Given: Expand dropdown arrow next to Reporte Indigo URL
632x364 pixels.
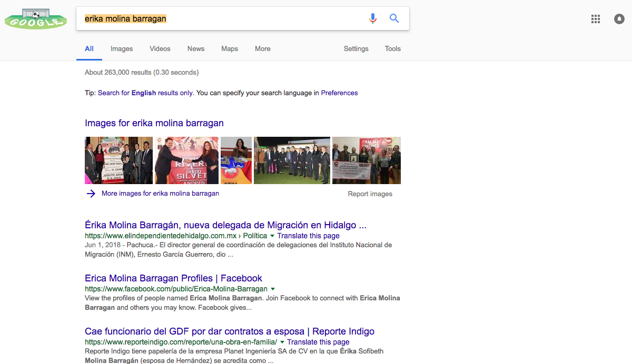Looking at the screenshot, I should pos(282,342).
